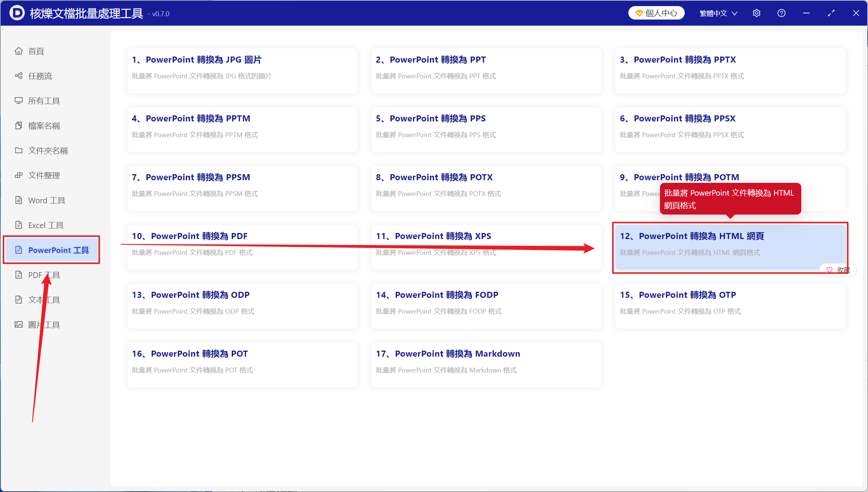This screenshot has width=868, height=492.
Task: Open 圖片工具 in sidebar
Action: 51,325
